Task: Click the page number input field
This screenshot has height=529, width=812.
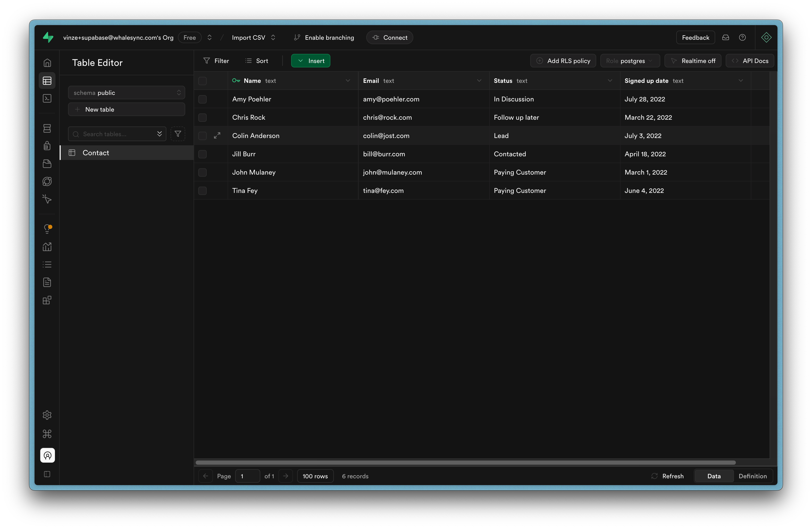Action: click(x=248, y=476)
